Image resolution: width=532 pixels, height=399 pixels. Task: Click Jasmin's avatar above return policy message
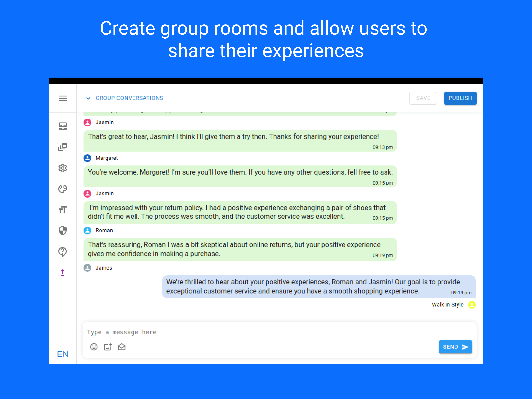tap(87, 194)
